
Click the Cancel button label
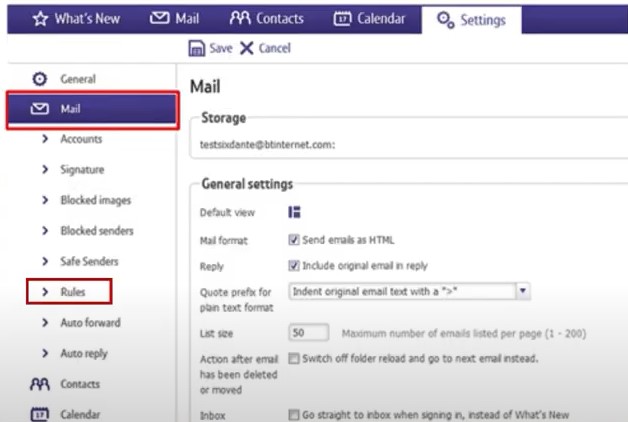[275, 48]
